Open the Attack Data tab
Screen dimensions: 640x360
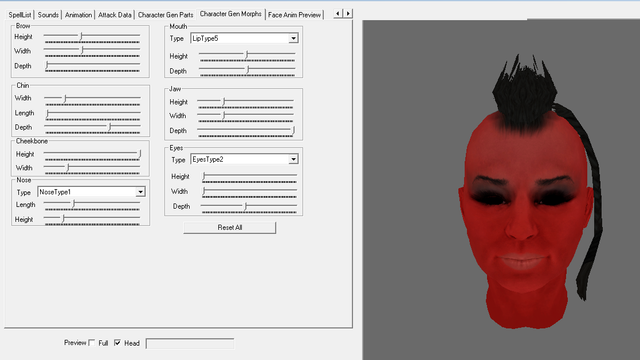pyautogui.click(x=115, y=15)
